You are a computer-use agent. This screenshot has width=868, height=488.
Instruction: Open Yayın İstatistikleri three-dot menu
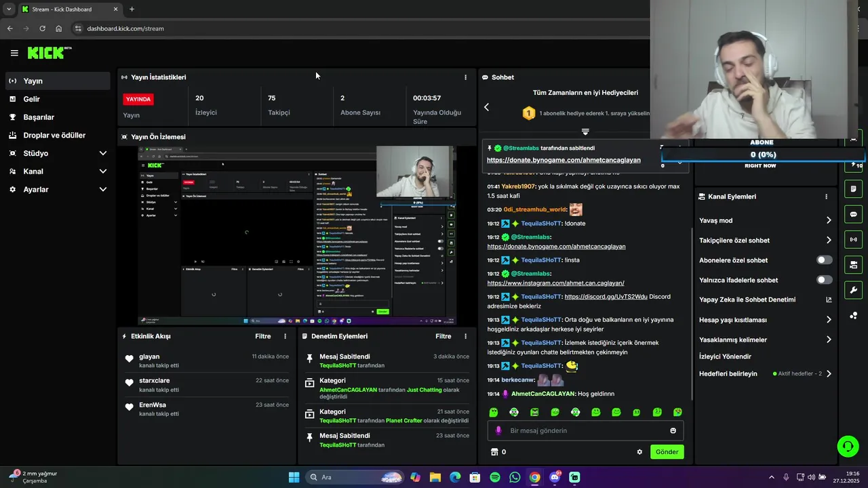(465, 77)
